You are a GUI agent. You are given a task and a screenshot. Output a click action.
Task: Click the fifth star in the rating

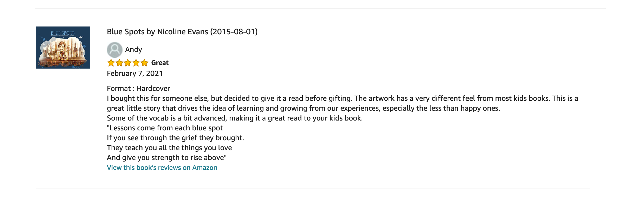coord(144,63)
